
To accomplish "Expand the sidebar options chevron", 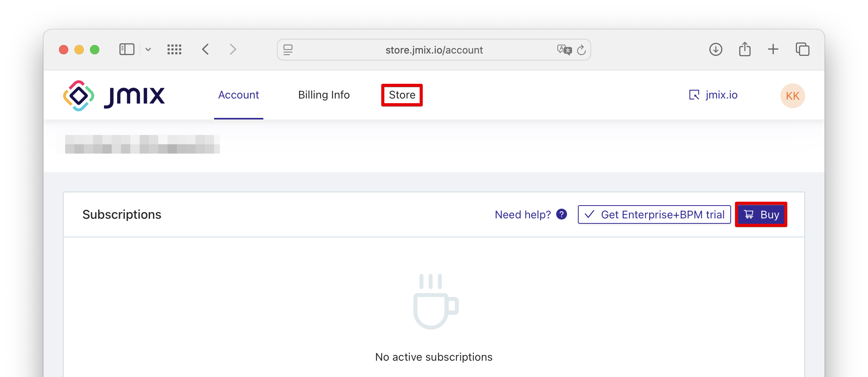I will point(149,50).
